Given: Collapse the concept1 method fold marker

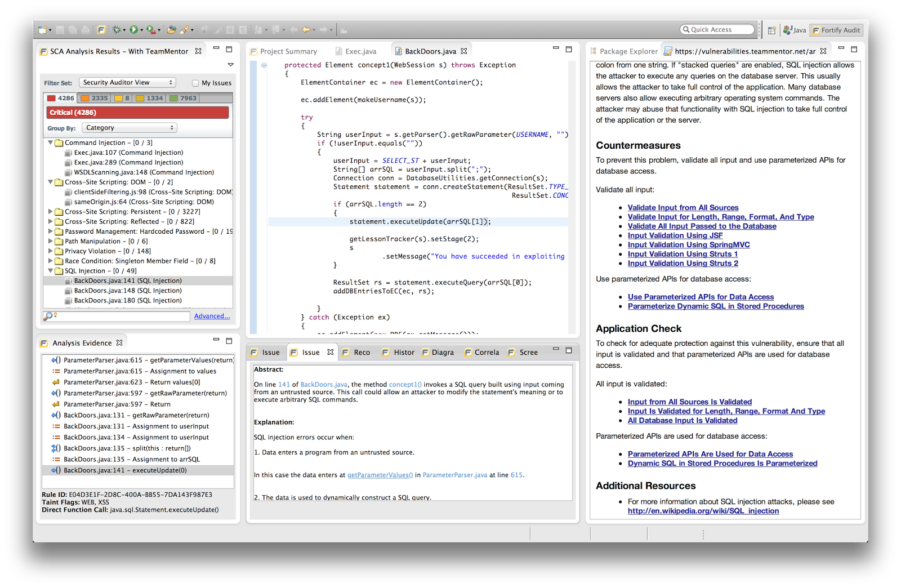Looking at the screenshot, I should pyautogui.click(x=264, y=65).
